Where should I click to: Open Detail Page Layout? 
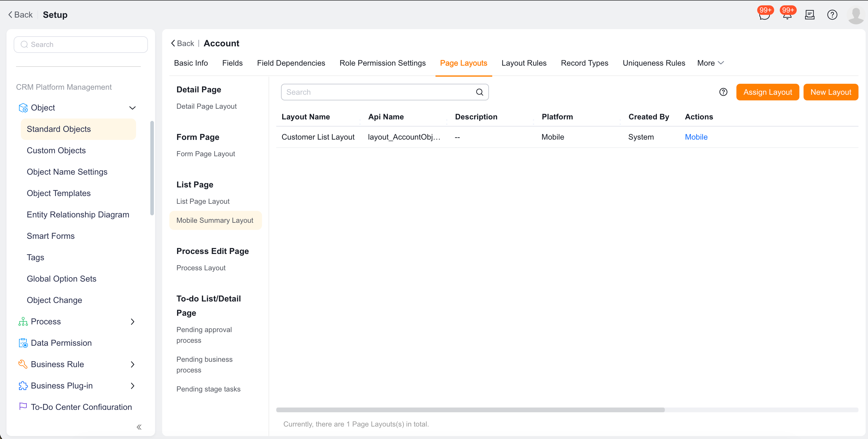pyautogui.click(x=206, y=106)
